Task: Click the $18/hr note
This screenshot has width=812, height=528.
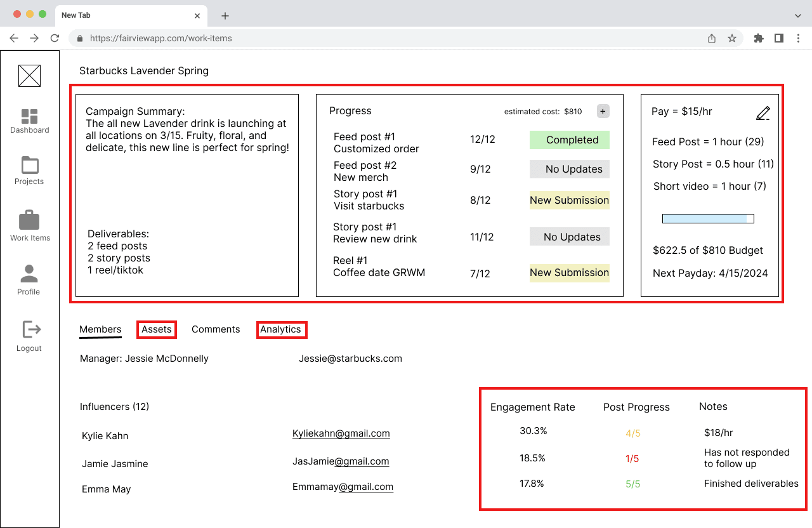Action: click(x=719, y=433)
